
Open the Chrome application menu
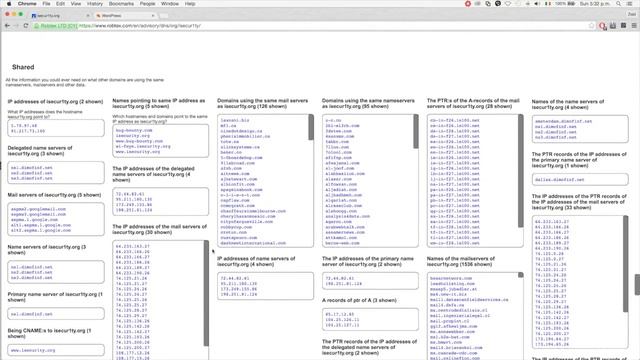click(x=27, y=4)
